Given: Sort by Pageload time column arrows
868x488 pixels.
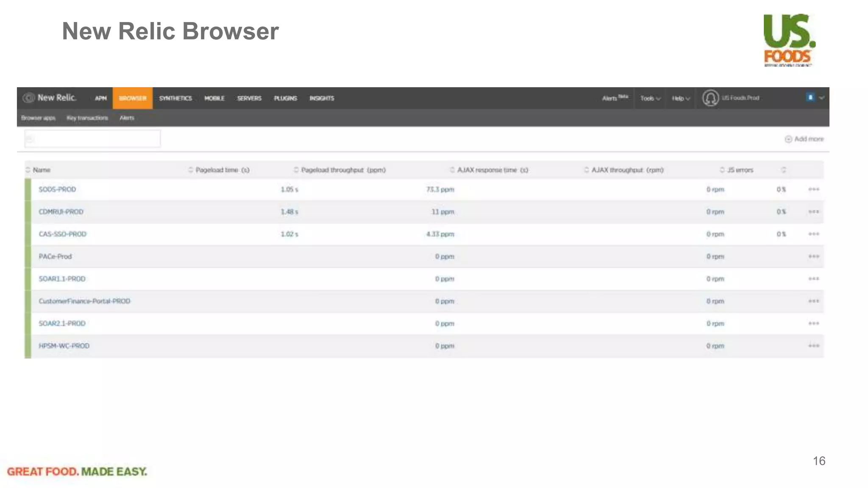Looking at the screenshot, I should pos(190,170).
